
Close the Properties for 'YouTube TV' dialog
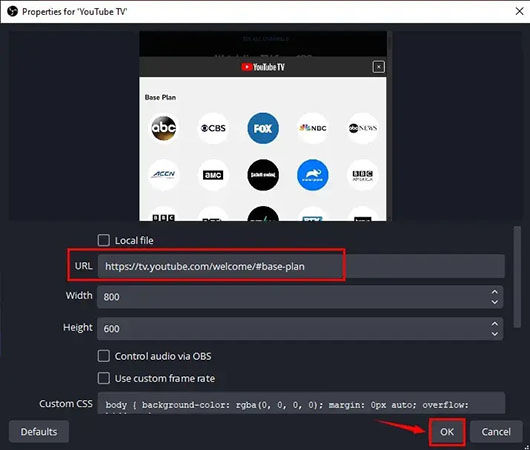click(x=520, y=11)
